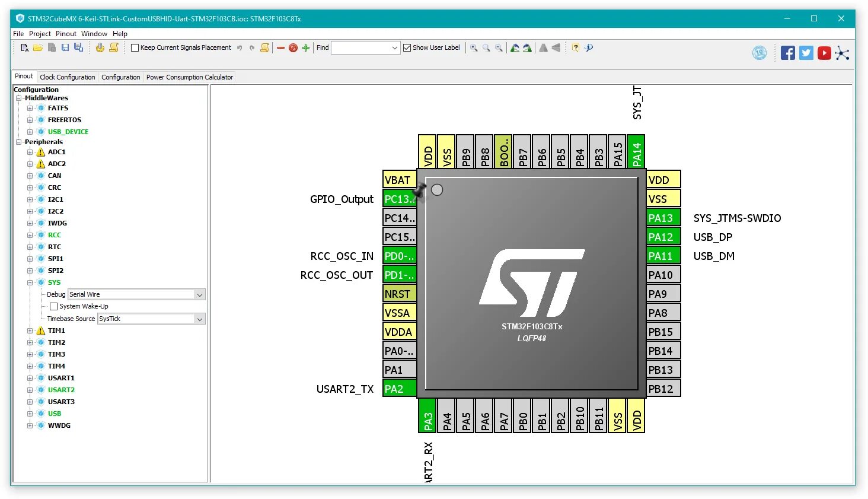The height and width of the screenshot is (499, 868).
Task: Uncheck the Show User Label checkbox
Action: coord(407,47)
